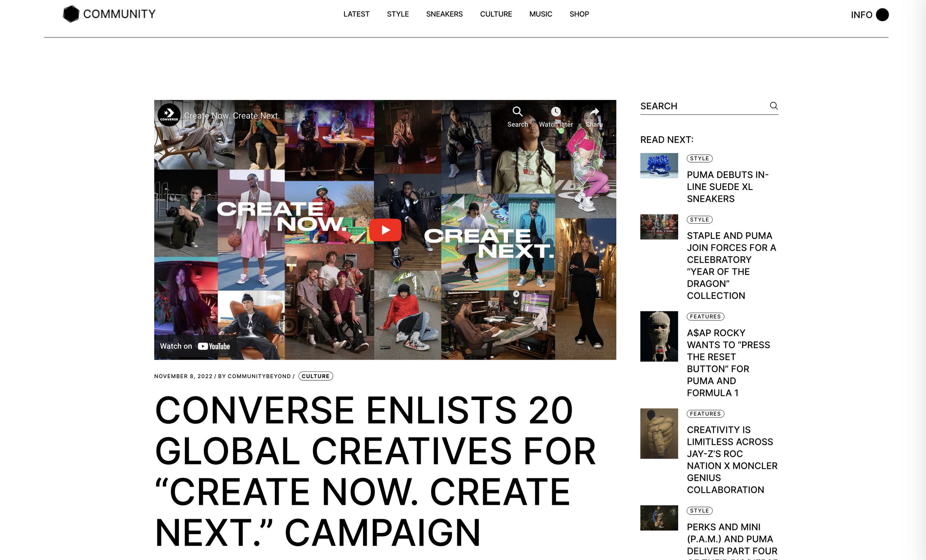Click FEATURES tag above Roc Nation Moncler article
The height and width of the screenshot is (560, 926).
coord(705,414)
